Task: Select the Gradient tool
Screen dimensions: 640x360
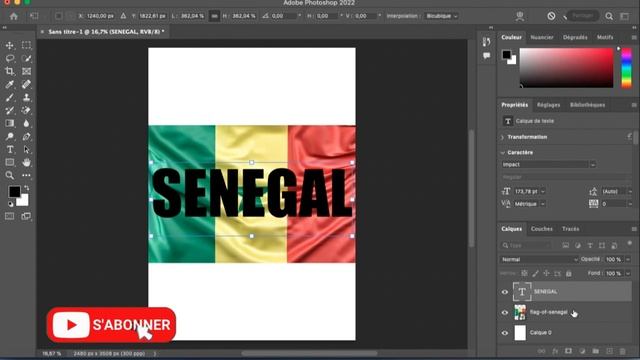Action: (x=10, y=123)
